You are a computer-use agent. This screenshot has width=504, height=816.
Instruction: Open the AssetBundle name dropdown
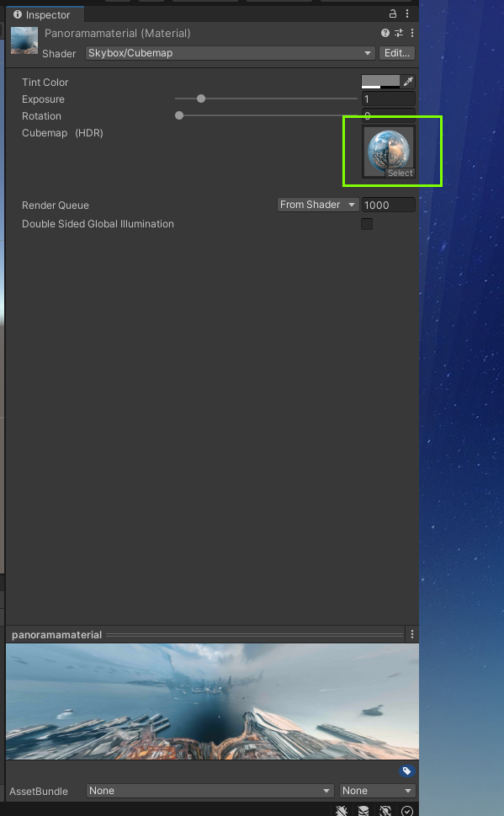tap(210, 791)
